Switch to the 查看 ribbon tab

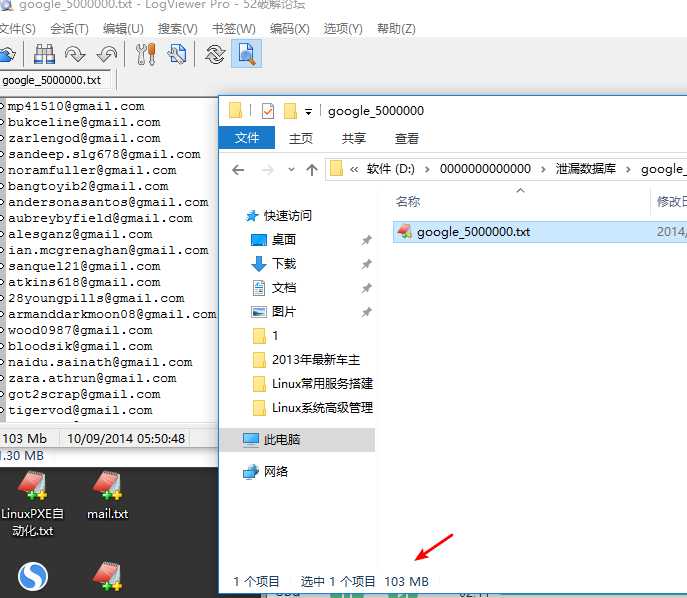coord(407,138)
